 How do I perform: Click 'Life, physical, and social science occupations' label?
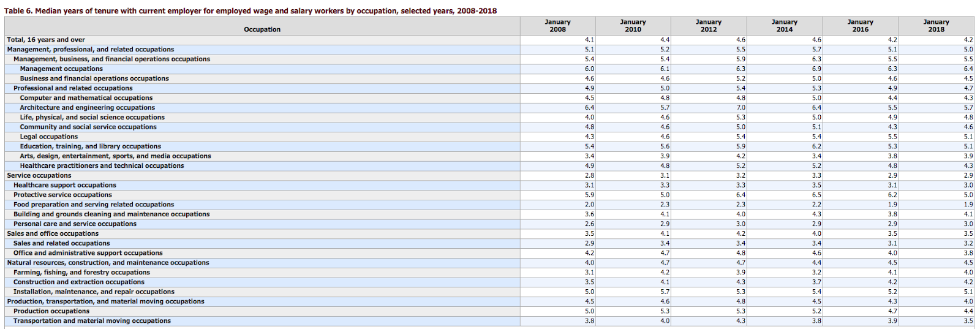point(92,118)
